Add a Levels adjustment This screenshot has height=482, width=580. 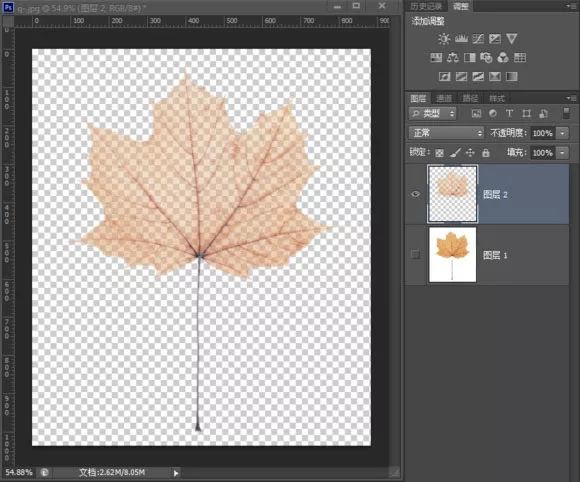[x=461, y=39]
